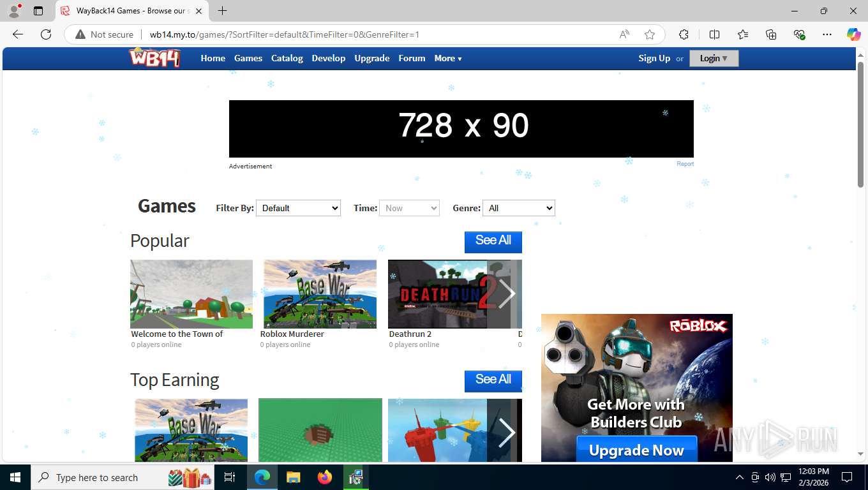Click the 728 x 90 banner ad
Image resolution: width=868 pixels, height=490 pixels.
461,129
